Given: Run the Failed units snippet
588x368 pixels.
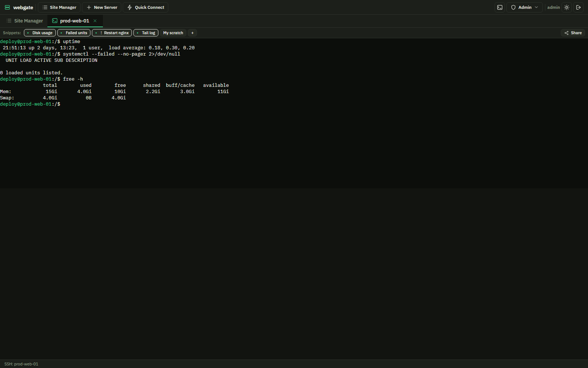Looking at the screenshot, I should (x=74, y=33).
